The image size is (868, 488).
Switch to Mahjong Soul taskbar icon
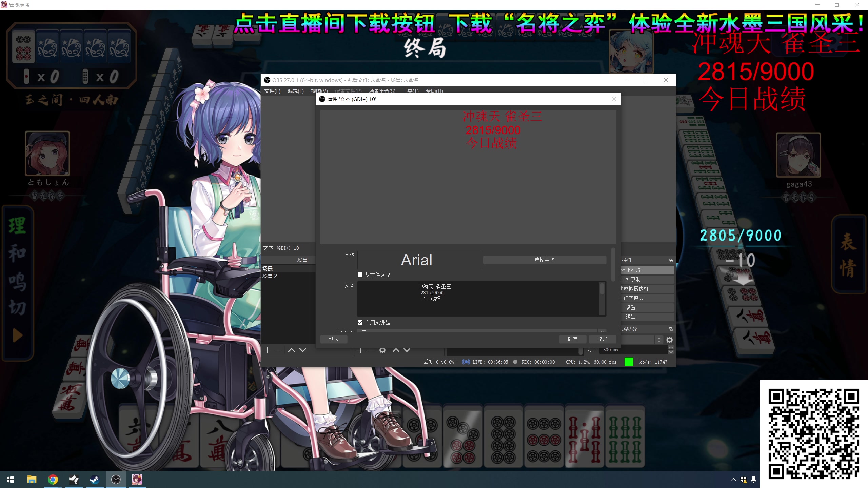137,480
